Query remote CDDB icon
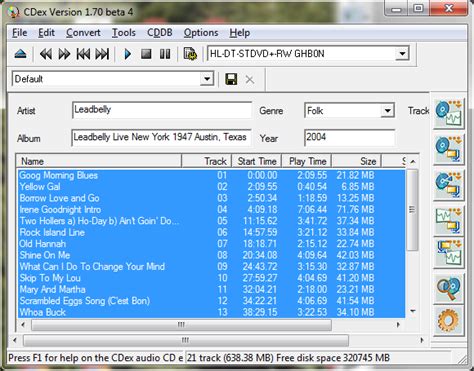Viewport: 474px width, 371px height. click(449, 288)
